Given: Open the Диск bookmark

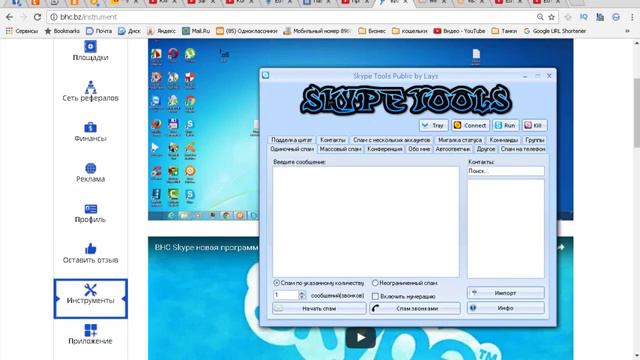Looking at the screenshot, I should [x=129, y=31].
